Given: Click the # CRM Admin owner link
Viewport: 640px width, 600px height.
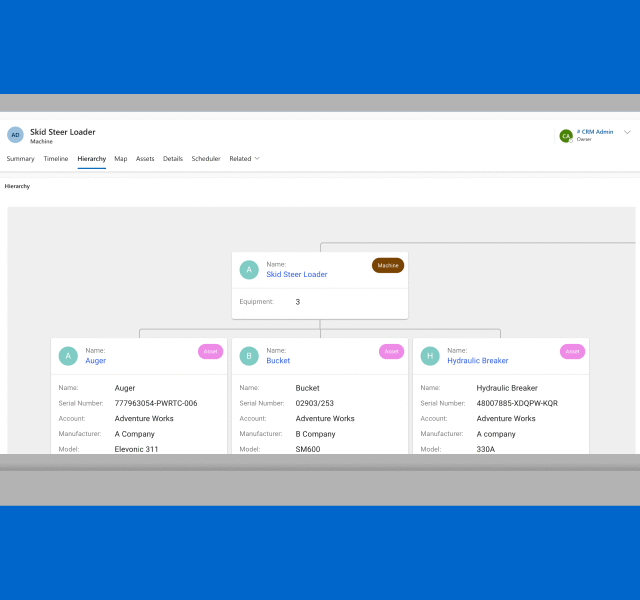Looking at the screenshot, I should coord(595,132).
